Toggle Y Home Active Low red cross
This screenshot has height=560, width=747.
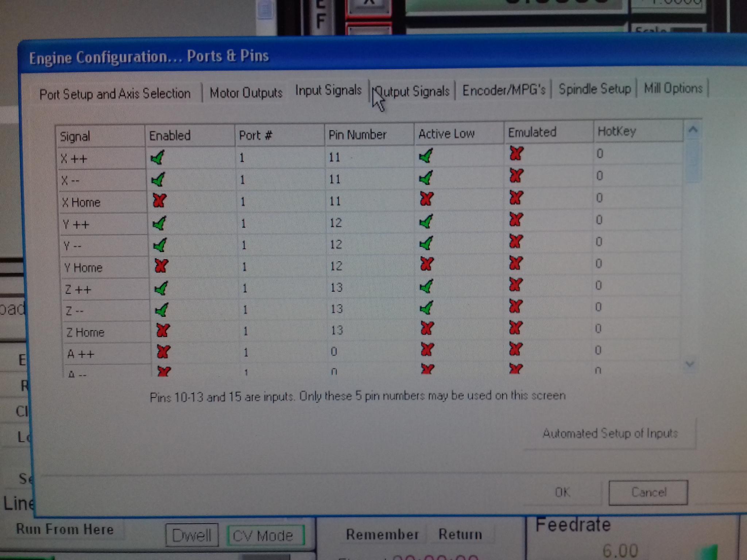pyautogui.click(x=427, y=264)
